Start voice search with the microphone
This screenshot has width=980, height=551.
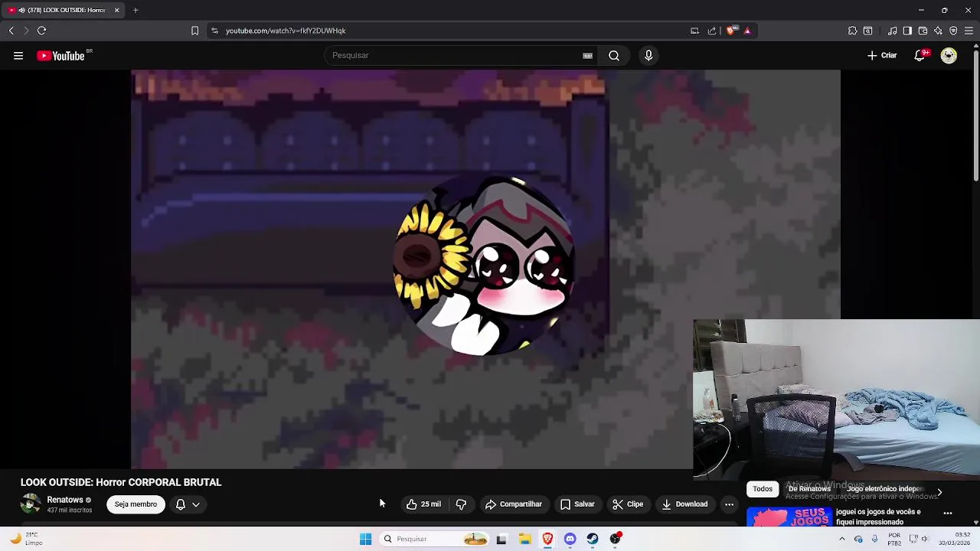coord(648,56)
